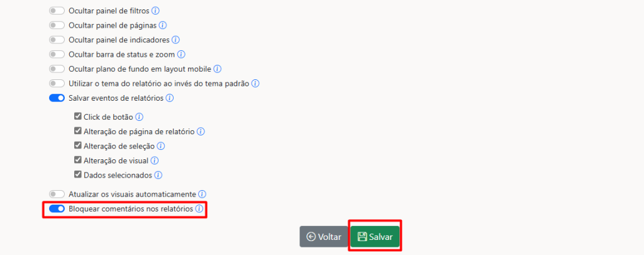Click info icon for barra de status e zoom
This screenshot has height=255, width=644.
point(182,54)
